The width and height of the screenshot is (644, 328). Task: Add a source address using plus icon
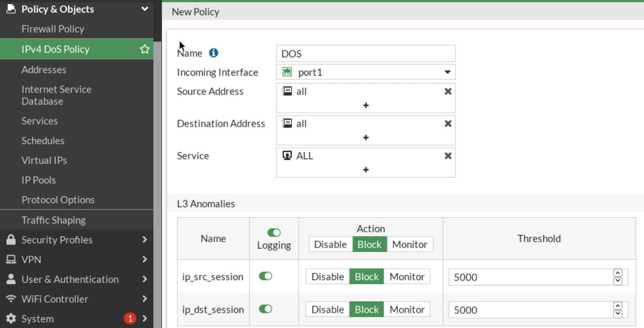point(366,106)
